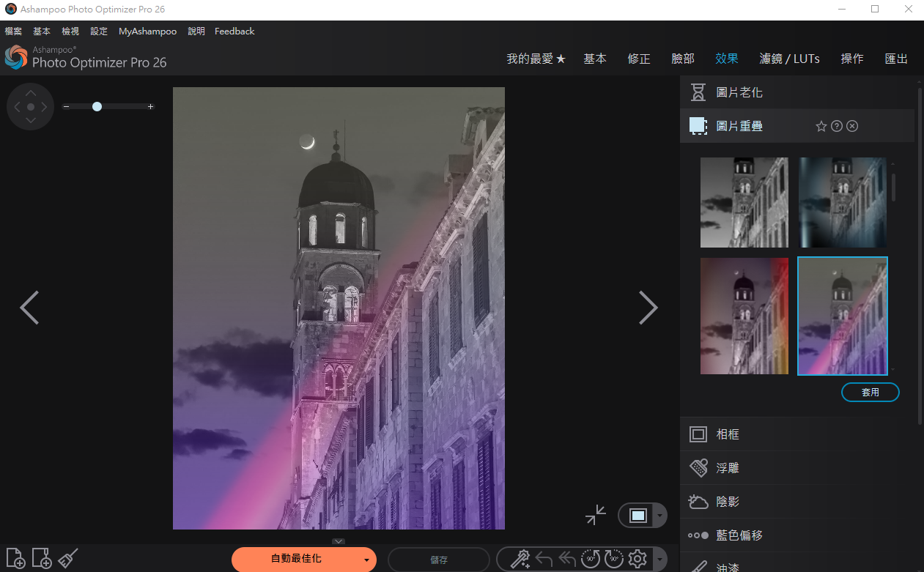Toggle the shrink-to-fit view icon

click(x=596, y=515)
